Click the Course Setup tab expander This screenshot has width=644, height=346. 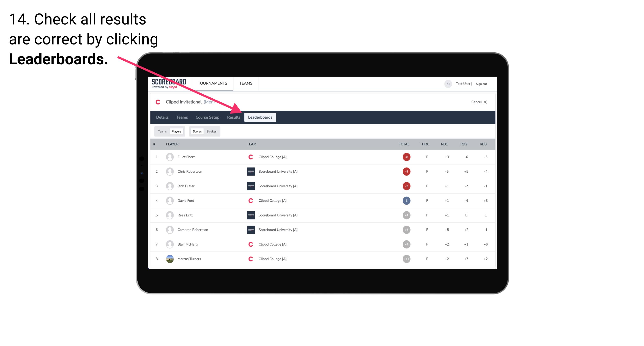[x=206, y=118]
